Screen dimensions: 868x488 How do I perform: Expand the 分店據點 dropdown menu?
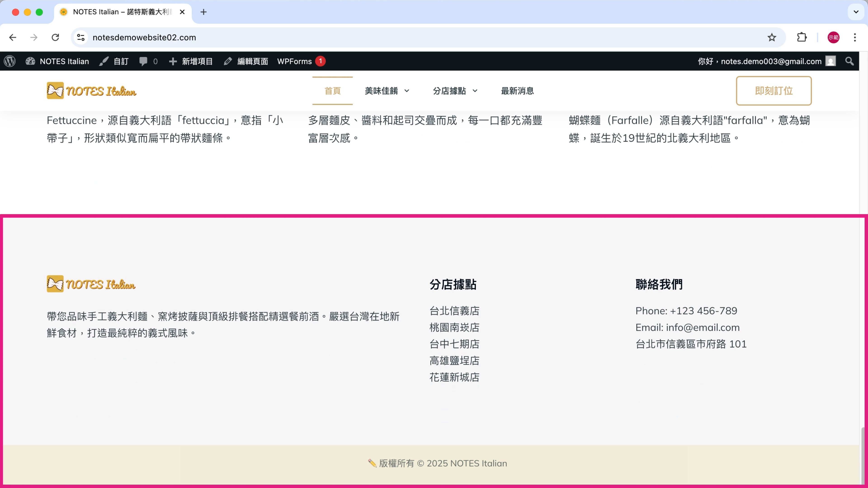[x=455, y=91]
